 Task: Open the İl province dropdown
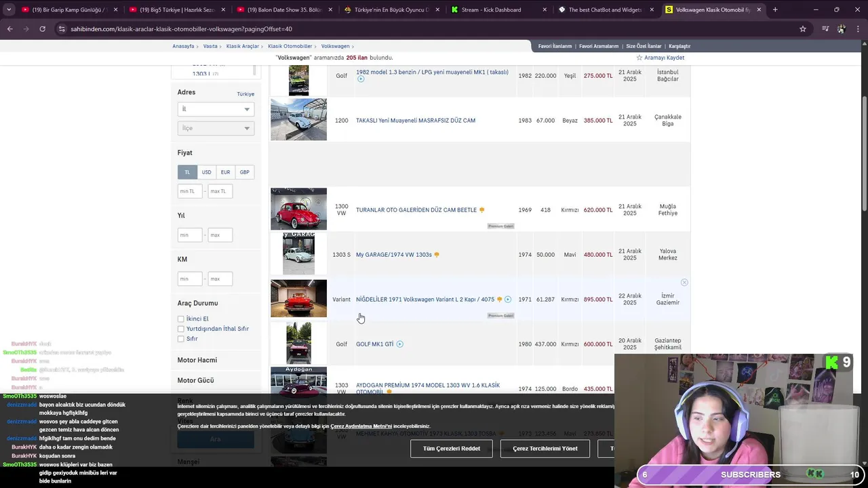click(216, 109)
